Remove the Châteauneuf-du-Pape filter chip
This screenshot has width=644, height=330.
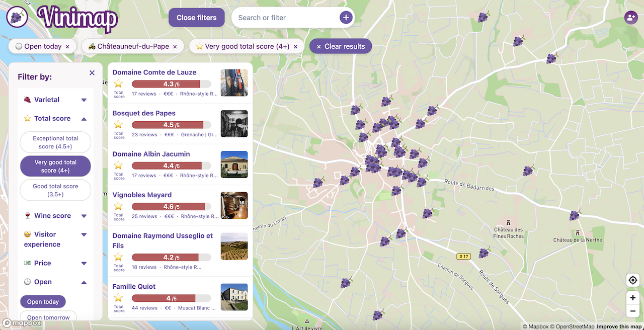(x=175, y=47)
